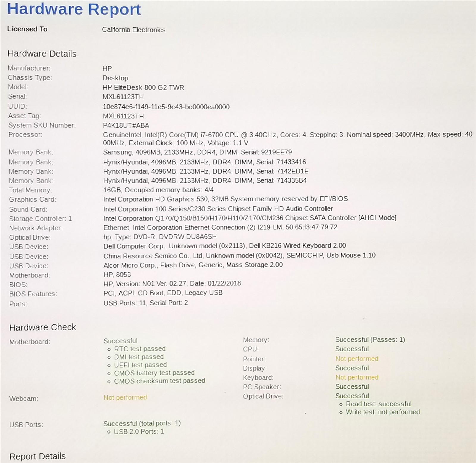
Task: Select Network Adapter I219-LM MAC address value
Action: tap(220, 227)
